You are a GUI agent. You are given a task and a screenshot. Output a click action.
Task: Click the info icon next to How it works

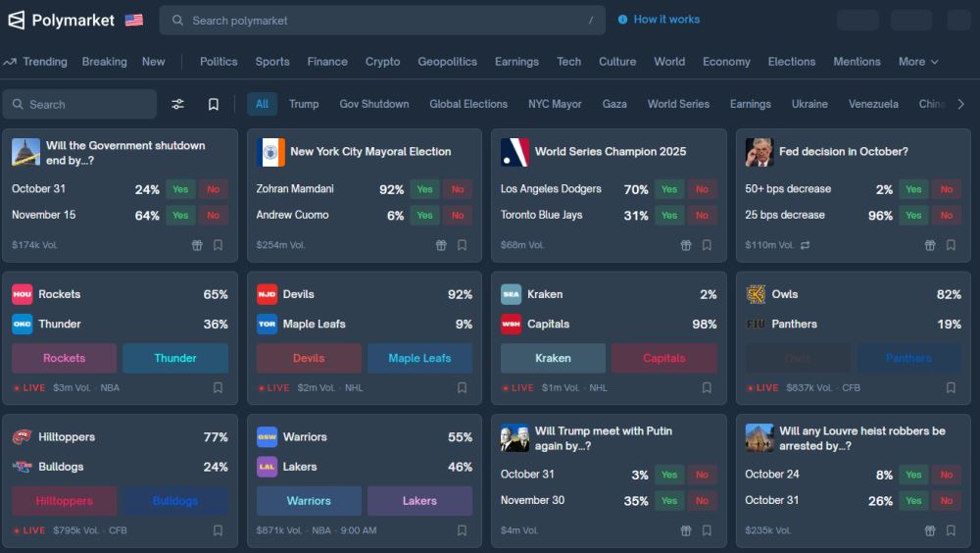pyautogui.click(x=623, y=20)
